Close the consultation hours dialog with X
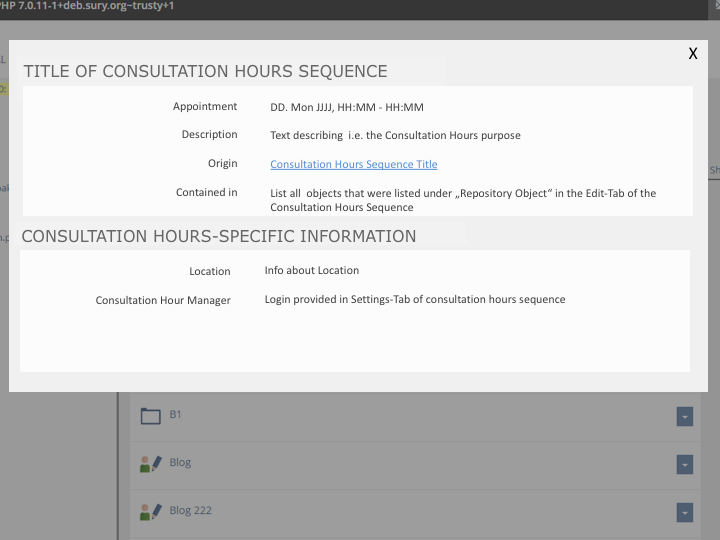Viewport: 720px width, 540px height. pyautogui.click(x=693, y=54)
